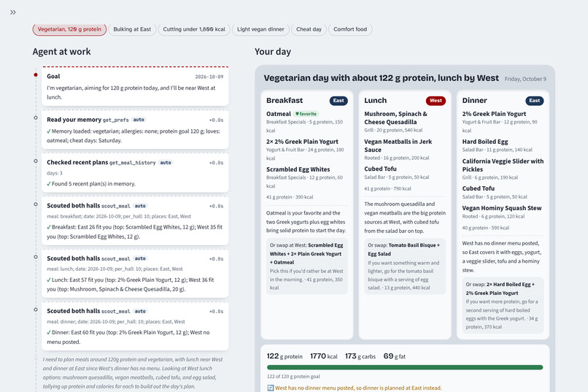Click 'auto' badge on get_meal_history step
Screen dimensions: 588x392
(x=166, y=163)
